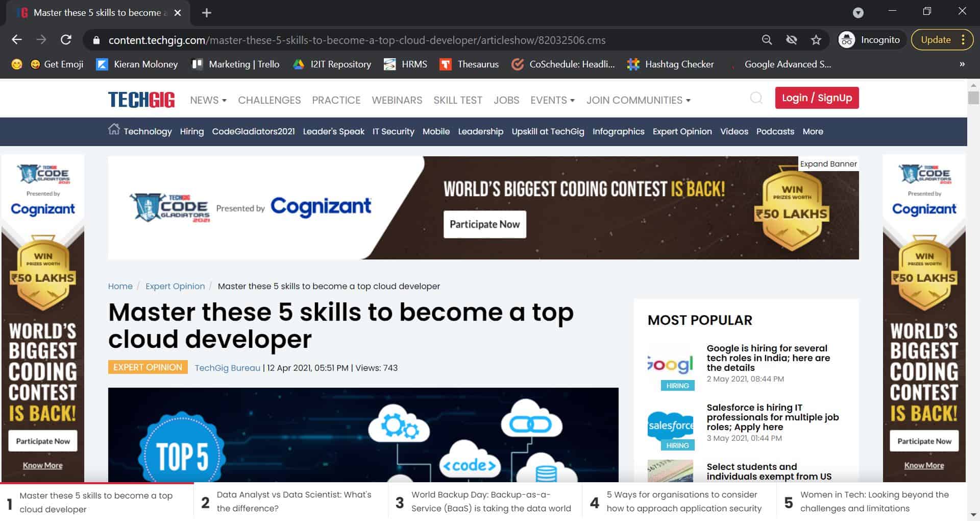Open the CoSchedule Headline bookmark
This screenshot has width=980, height=521.
point(563,64)
